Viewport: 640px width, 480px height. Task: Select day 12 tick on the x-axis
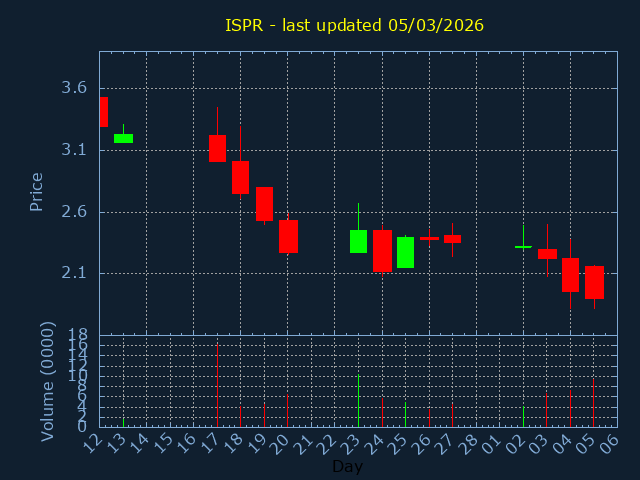(94, 442)
